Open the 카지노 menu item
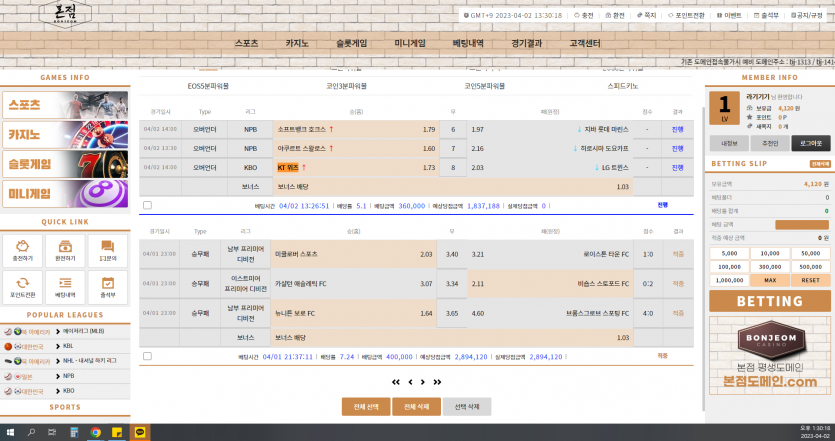 click(297, 44)
